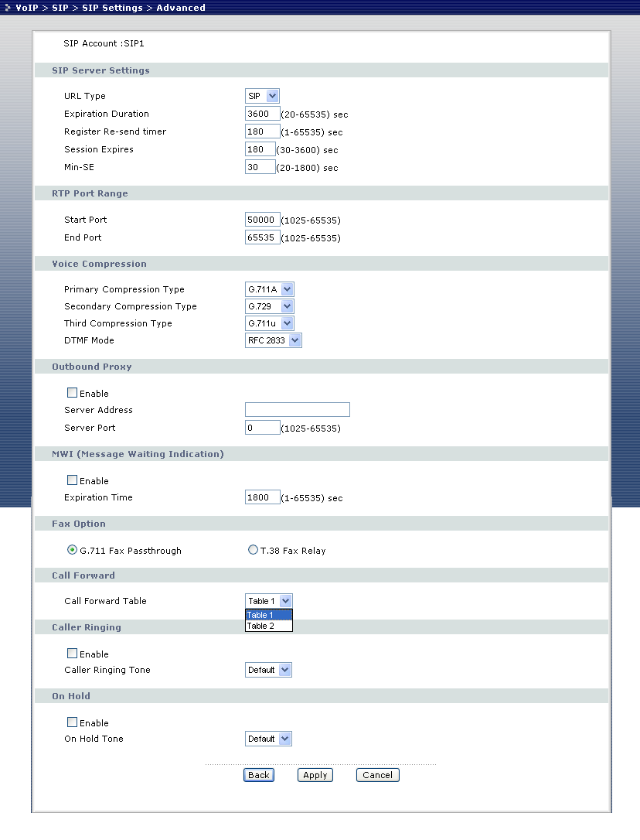The image size is (640, 840).
Task: Click the RTP Port Range heading
Action: click(x=90, y=193)
